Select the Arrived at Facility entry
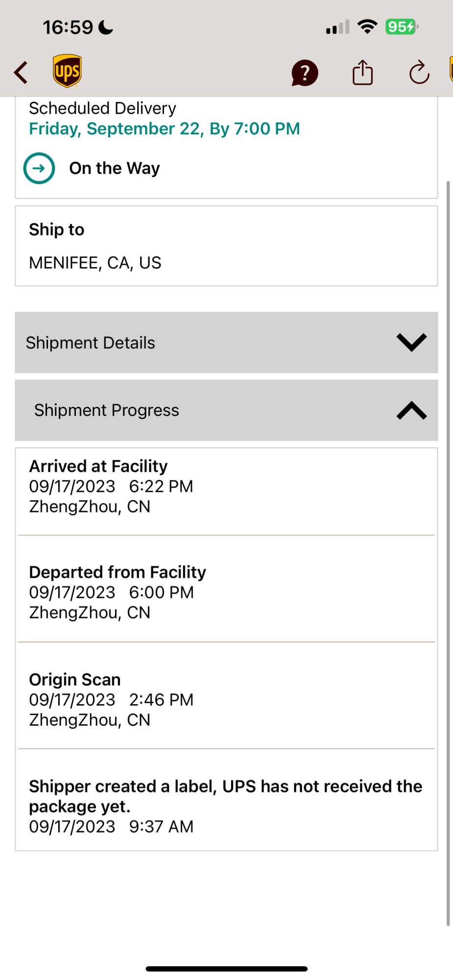Image resolution: width=453 pixels, height=980 pixels. point(226,486)
